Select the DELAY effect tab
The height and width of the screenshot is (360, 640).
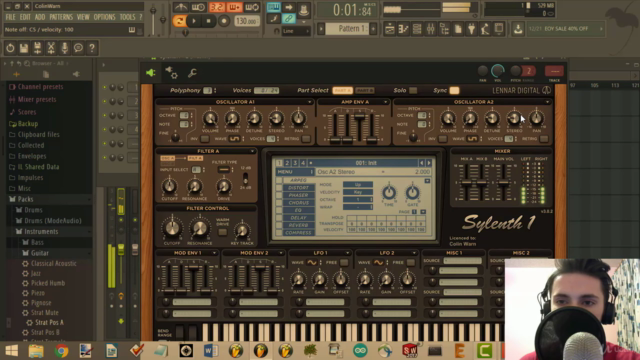coord(298,218)
